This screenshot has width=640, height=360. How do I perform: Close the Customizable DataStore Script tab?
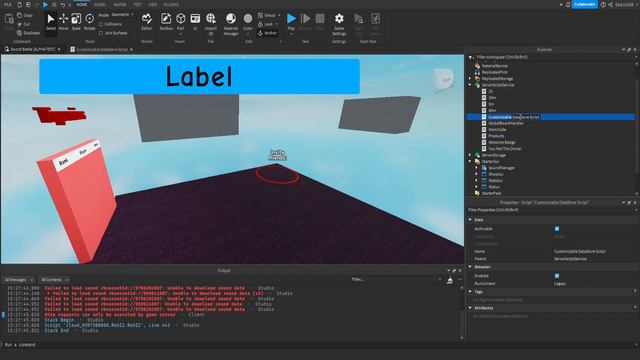coord(131,49)
